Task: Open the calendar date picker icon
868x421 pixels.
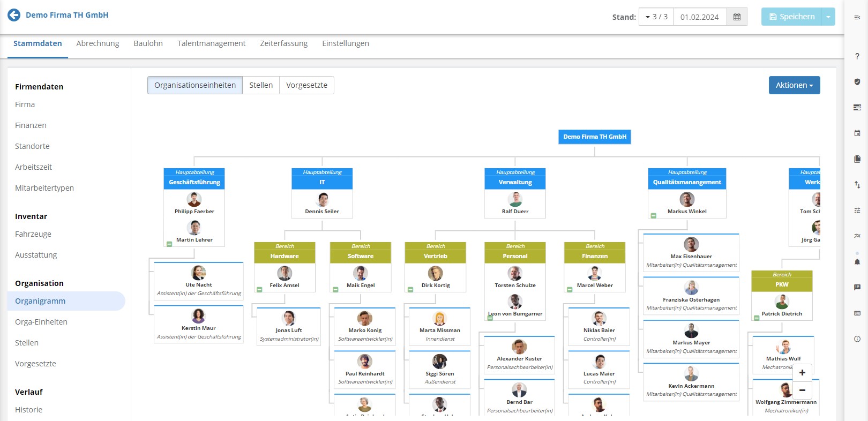Action: pyautogui.click(x=737, y=17)
